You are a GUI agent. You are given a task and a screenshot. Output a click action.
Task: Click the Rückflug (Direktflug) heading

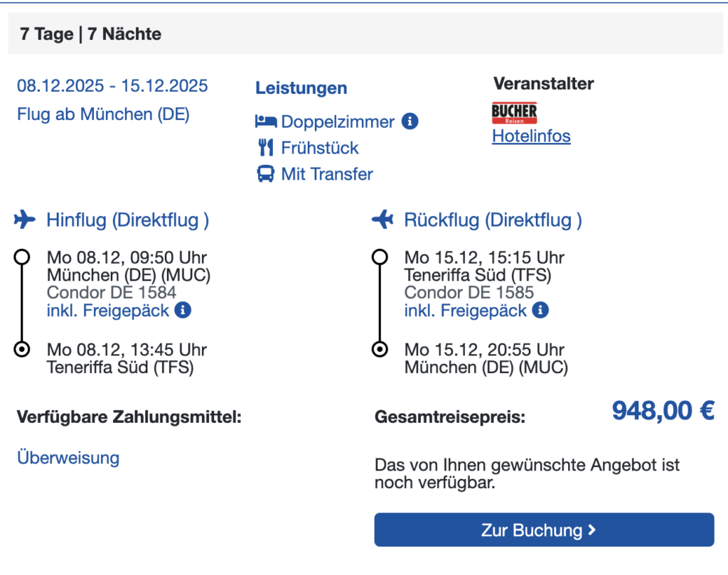click(x=493, y=220)
